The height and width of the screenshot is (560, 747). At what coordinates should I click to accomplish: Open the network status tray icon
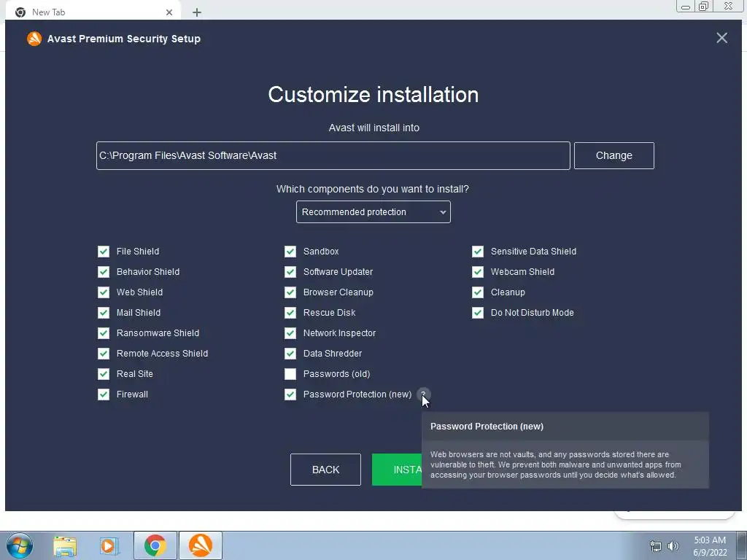(656, 546)
